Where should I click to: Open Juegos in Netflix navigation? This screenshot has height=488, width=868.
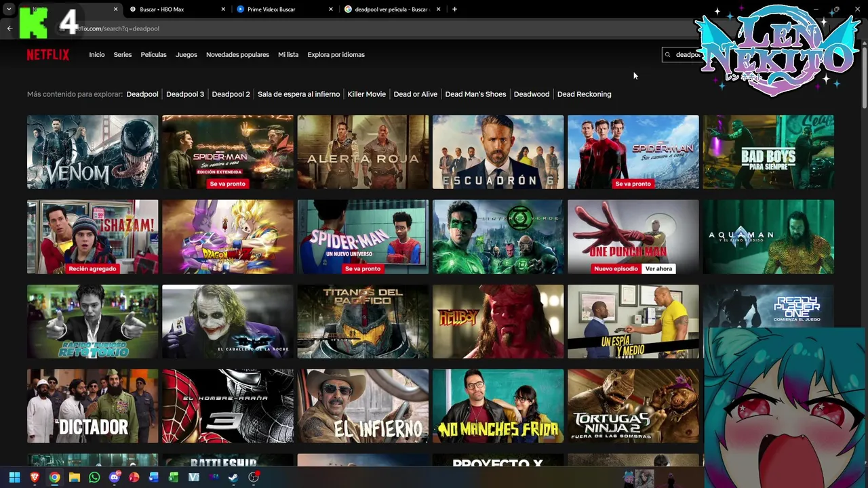point(186,55)
